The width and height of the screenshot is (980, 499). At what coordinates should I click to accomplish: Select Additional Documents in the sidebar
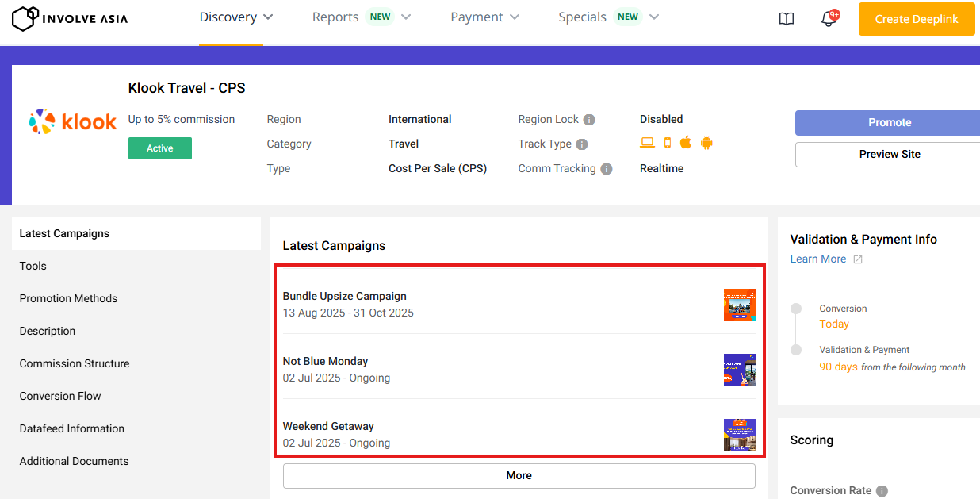136,462
